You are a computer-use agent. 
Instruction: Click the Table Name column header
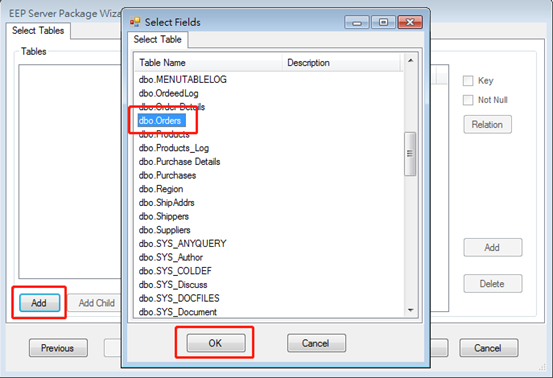click(x=209, y=63)
